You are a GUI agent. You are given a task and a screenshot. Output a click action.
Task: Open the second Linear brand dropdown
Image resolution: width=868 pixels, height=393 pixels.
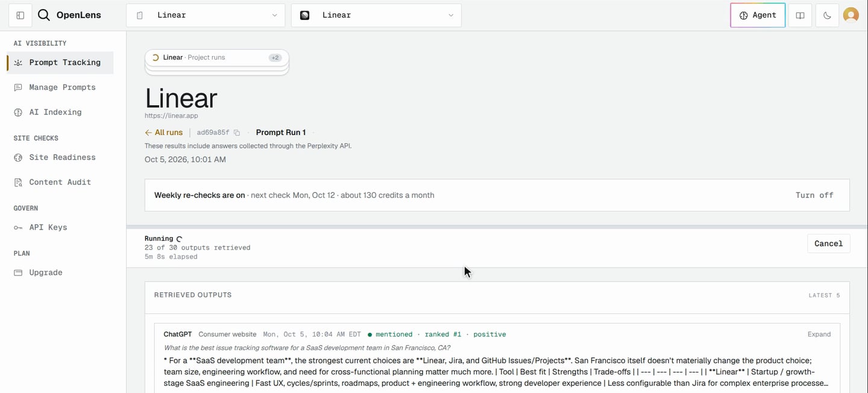pyautogui.click(x=376, y=16)
